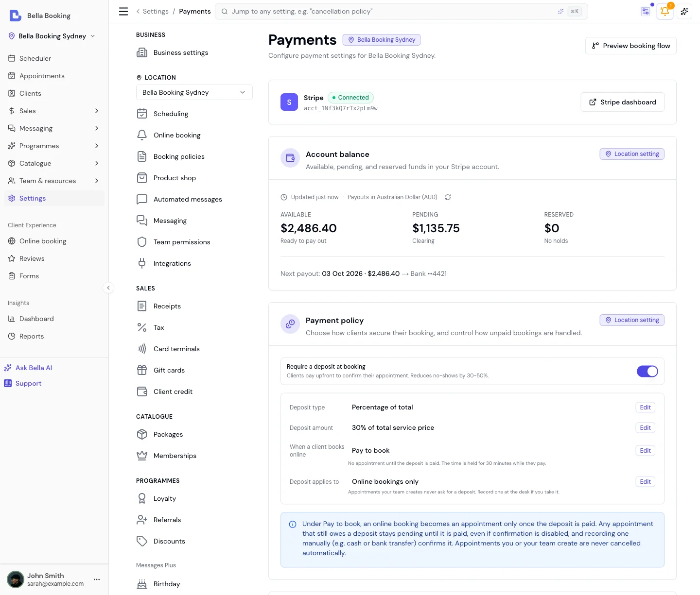Image resolution: width=700 pixels, height=595 pixels.
Task: Click the Card terminals icon
Action: [142, 349]
